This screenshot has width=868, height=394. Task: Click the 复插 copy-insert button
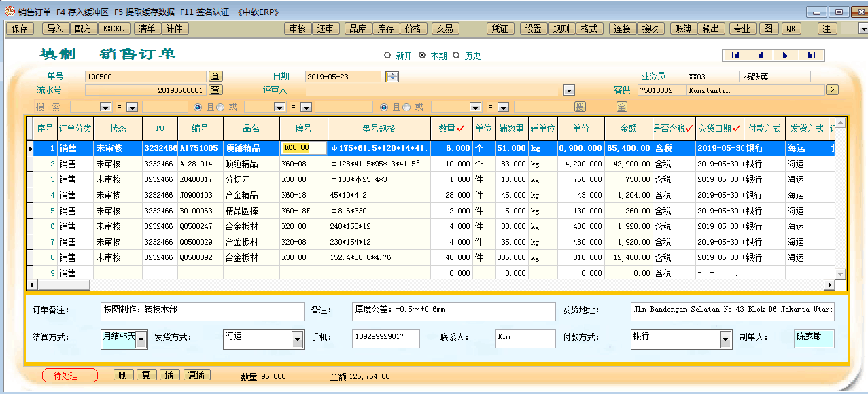tap(196, 375)
